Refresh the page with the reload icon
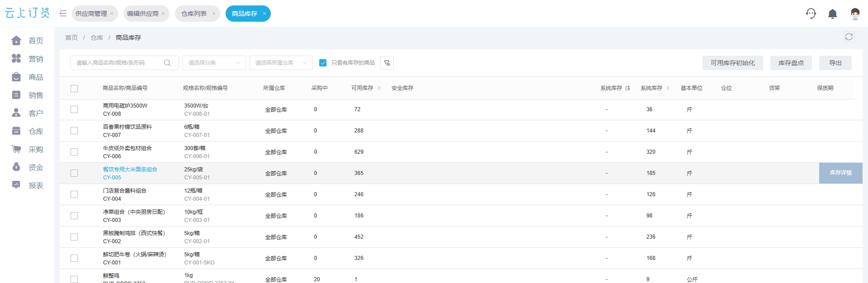 tap(849, 37)
